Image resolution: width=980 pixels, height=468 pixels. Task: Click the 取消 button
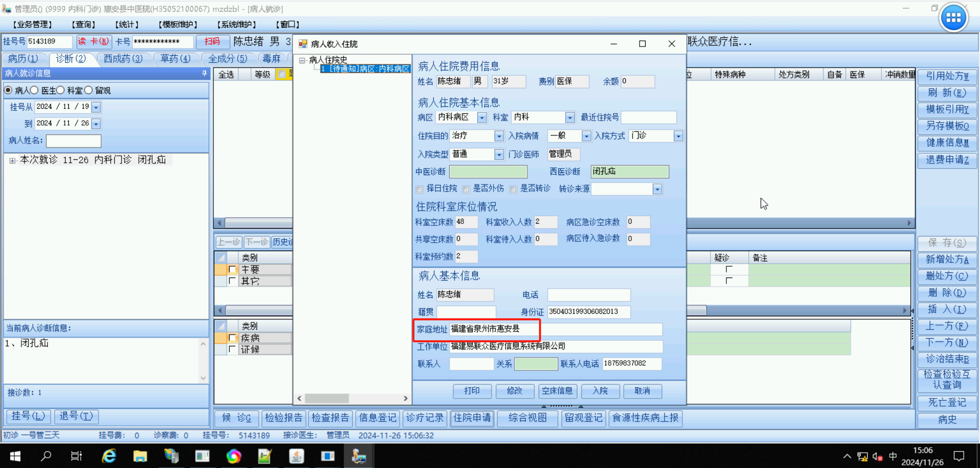point(643,391)
